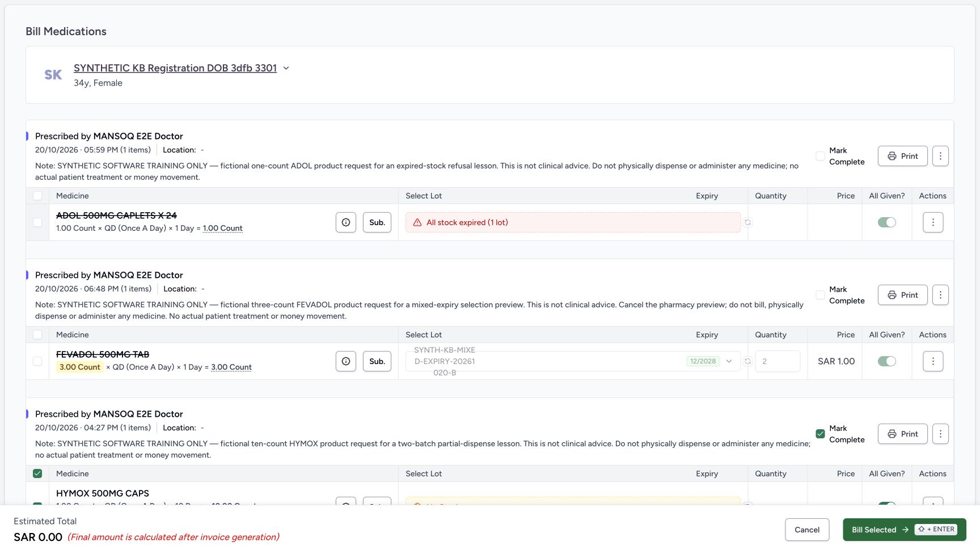Select the FEVADOL 500MG TAB row checkbox
980x554 pixels.
point(37,361)
